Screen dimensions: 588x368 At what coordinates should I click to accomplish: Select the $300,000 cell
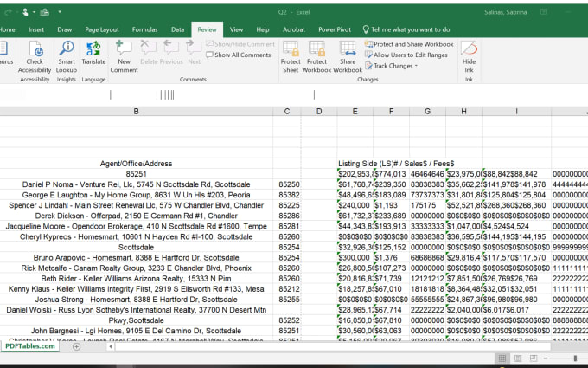[355, 258]
